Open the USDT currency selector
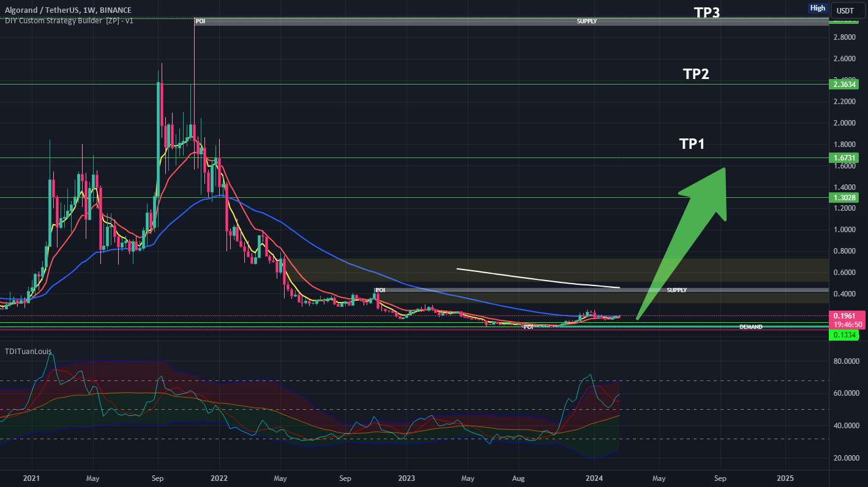868x487 pixels. [847, 10]
